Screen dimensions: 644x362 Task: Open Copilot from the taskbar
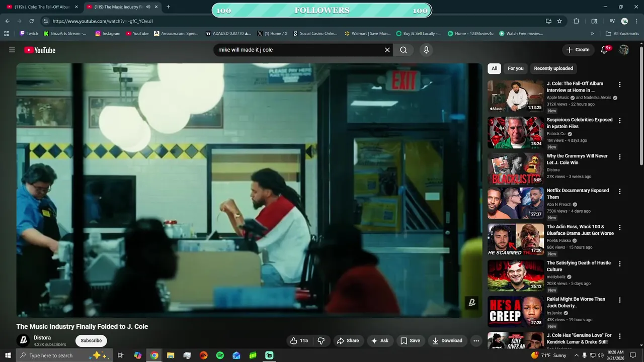(x=137, y=355)
